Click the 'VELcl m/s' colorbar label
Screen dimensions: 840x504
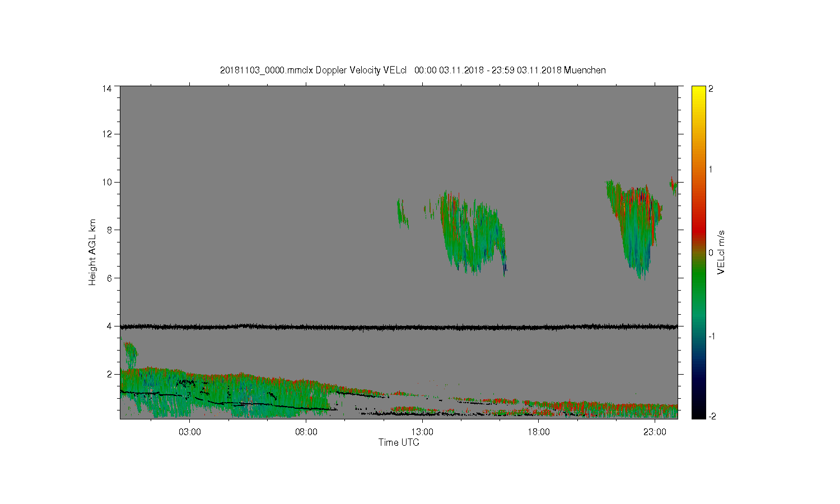(x=721, y=252)
